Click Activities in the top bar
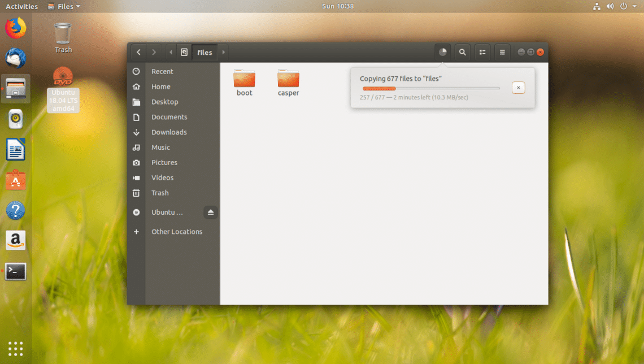Viewport: 644px width, 364px height. click(21, 6)
